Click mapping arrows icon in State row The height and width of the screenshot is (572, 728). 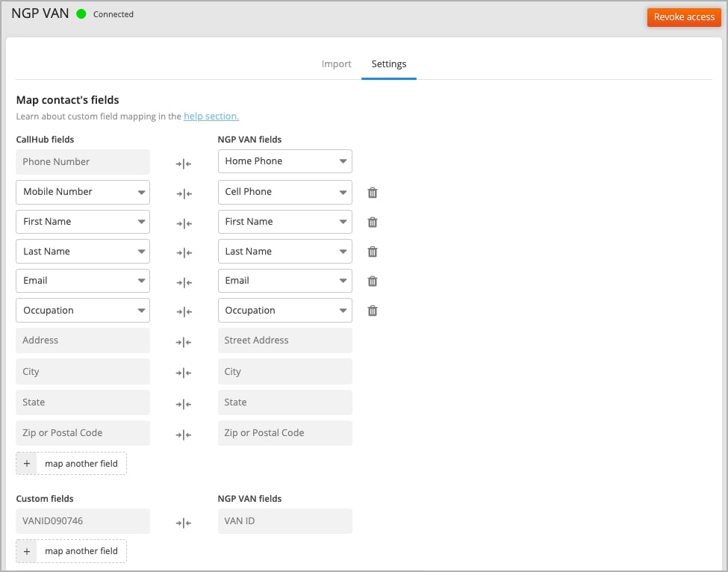tap(184, 404)
